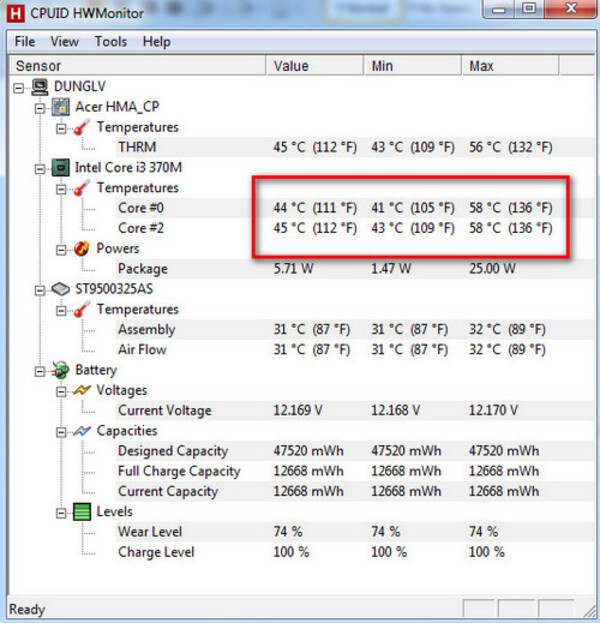Image resolution: width=600 pixels, height=623 pixels.
Task: Open the View menu
Action: pos(64,41)
